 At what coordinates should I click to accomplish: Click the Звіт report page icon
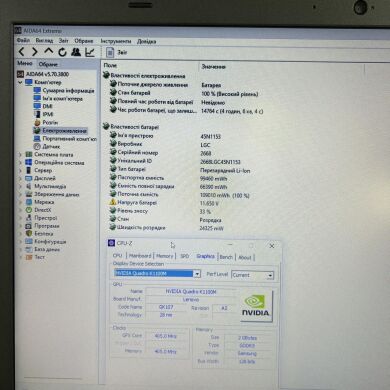click(x=110, y=52)
